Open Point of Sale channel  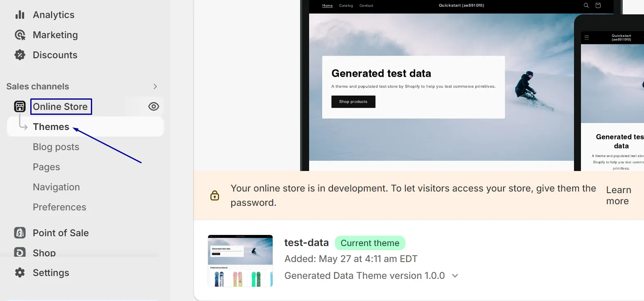click(x=61, y=233)
